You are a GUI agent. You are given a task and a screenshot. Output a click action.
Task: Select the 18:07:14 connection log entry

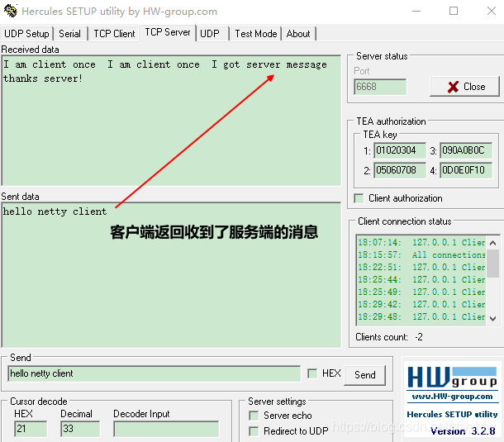click(x=421, y=242)
